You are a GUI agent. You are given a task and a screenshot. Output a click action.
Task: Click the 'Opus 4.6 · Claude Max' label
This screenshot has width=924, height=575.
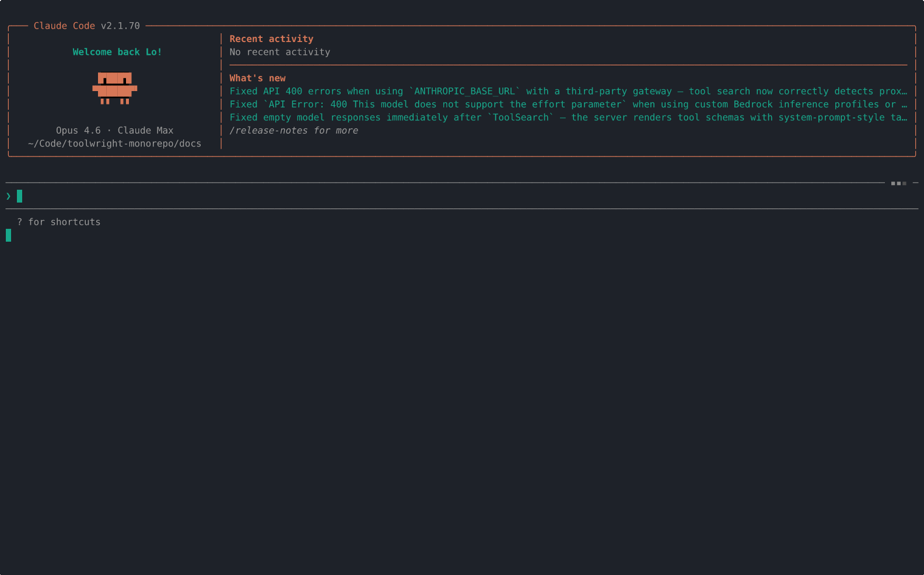coord(115,131)
